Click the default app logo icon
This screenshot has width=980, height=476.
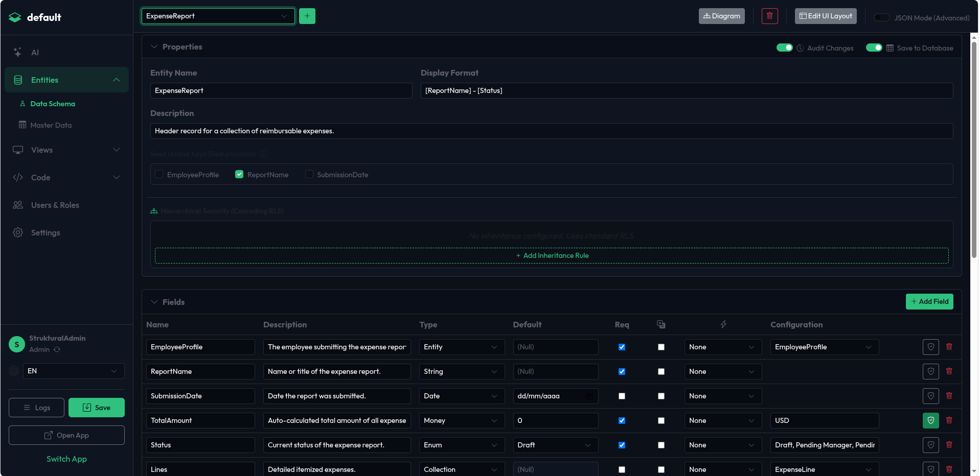pos(15,17)
